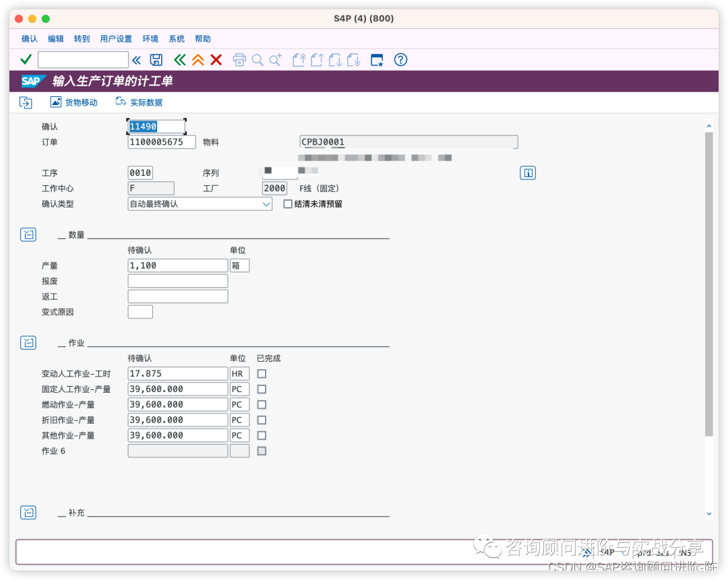This screenshot has height=580, width=728.
Task: Click the HR unit field
Action: 239,373
